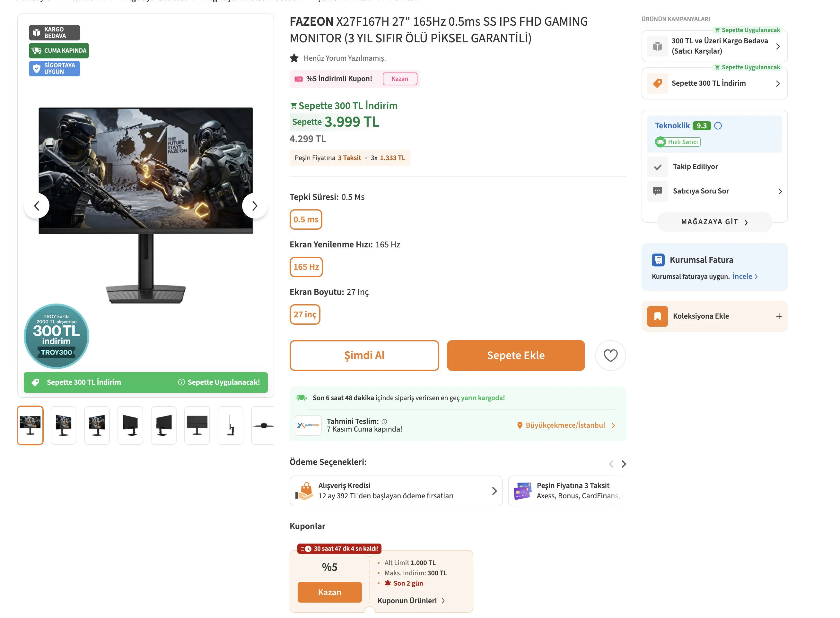Select the 0.5 ms response time option
This screenshot has height=618, width=840.
(305, 219)
